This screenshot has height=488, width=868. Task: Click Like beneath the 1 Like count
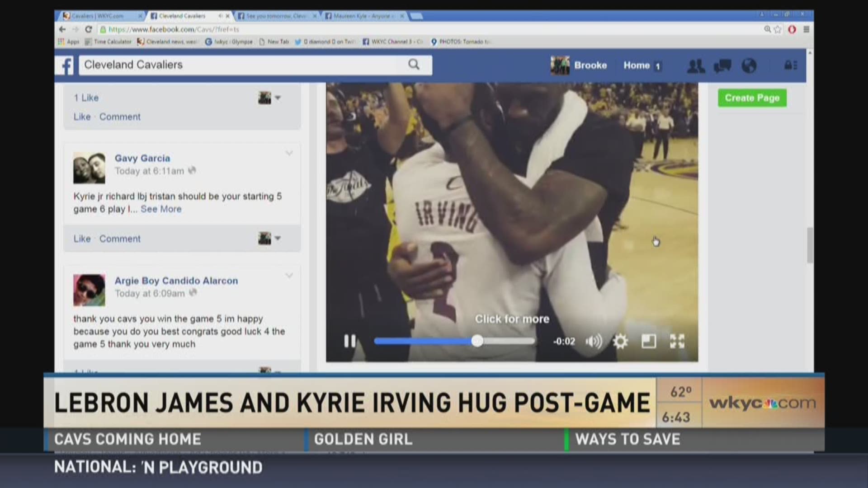tap(82, 117)
